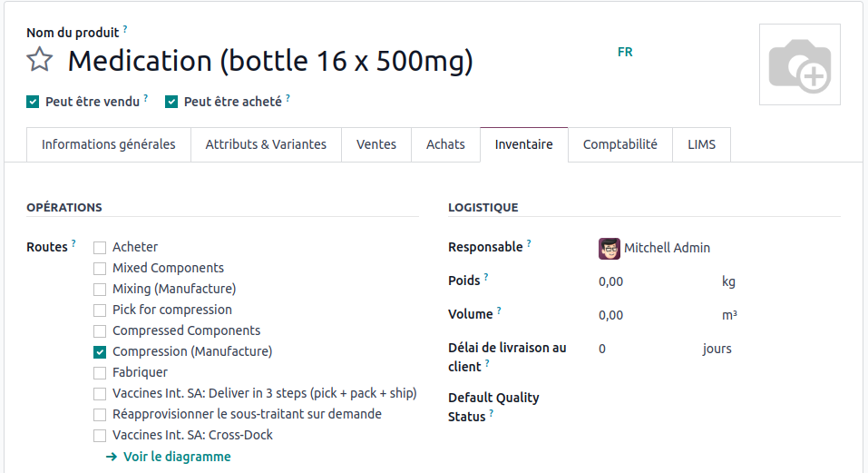
Task: Uncheck Peut être acheté checkbox
Action: pos(171,102)
